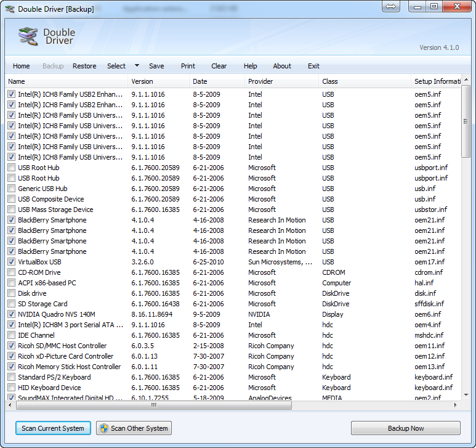Screen dimensions: 476x448
Task: Uncheck Ricoh SD/MMC Host Controller checkbox
Action: (11, 346)
